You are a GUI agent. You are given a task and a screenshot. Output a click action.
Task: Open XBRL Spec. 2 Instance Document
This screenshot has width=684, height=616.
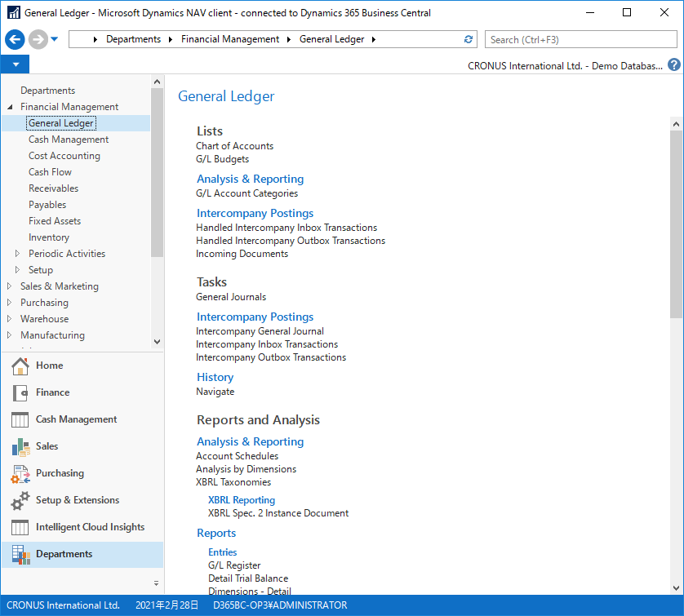(278, 513)
